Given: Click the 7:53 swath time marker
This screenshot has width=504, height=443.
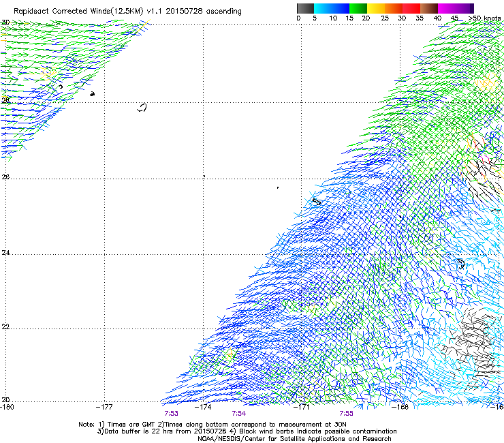Looking at the screenshot, I should pos(172,414).
